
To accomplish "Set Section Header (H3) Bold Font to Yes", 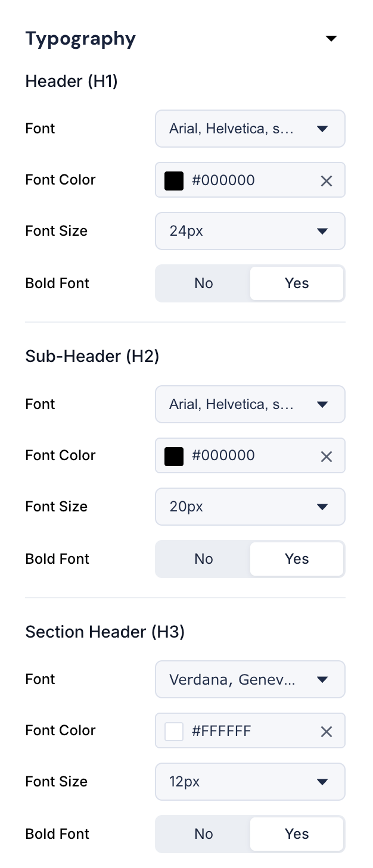I will coord(297,834).
